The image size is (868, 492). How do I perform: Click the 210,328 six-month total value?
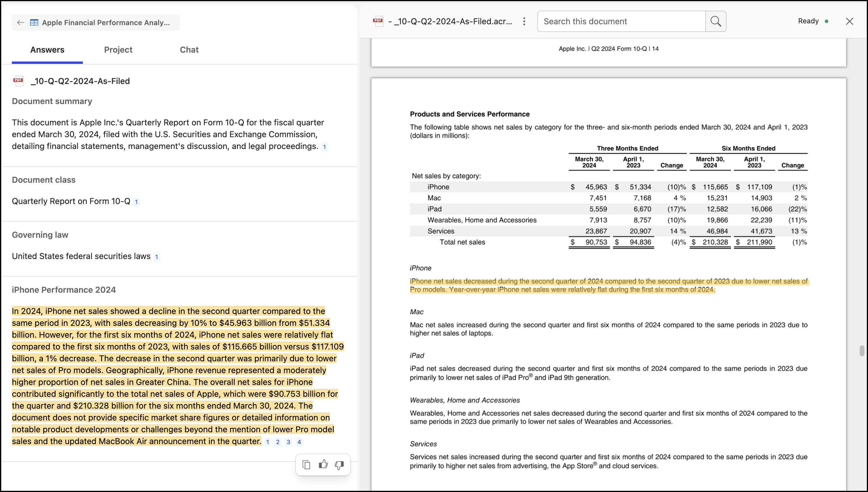pyautogui.click(x=715, y=242)
